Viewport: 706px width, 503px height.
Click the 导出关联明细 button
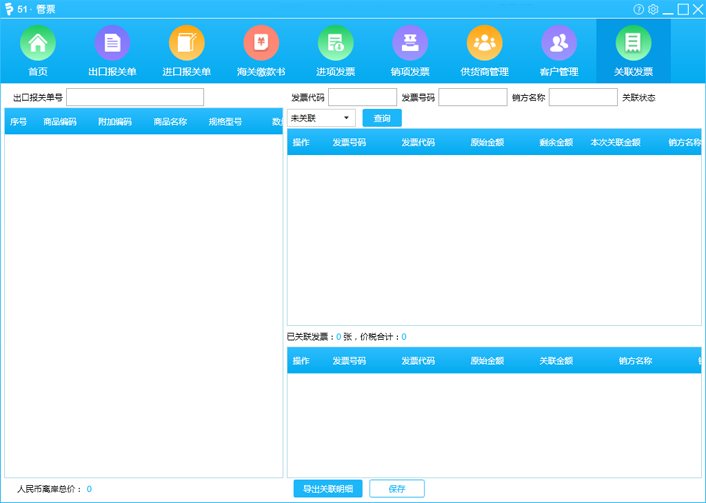pyautogui.click(x=327, y=489)
